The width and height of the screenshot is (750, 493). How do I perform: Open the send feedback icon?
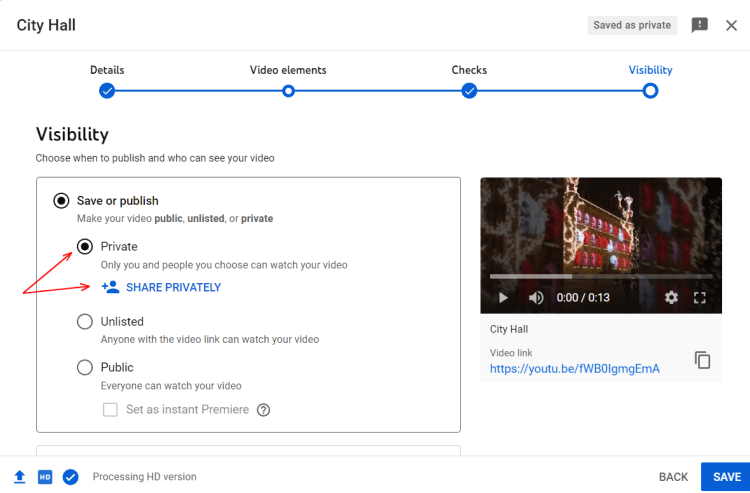[x=699, y=25]
